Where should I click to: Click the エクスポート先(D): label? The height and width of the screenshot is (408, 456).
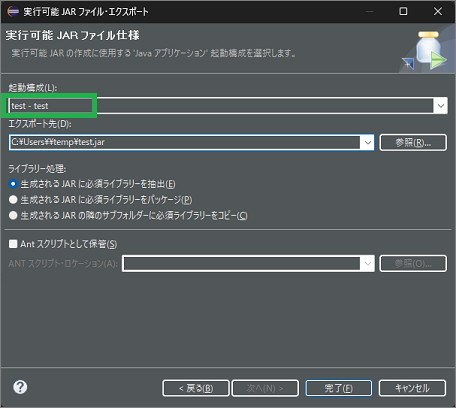(40, 124)
